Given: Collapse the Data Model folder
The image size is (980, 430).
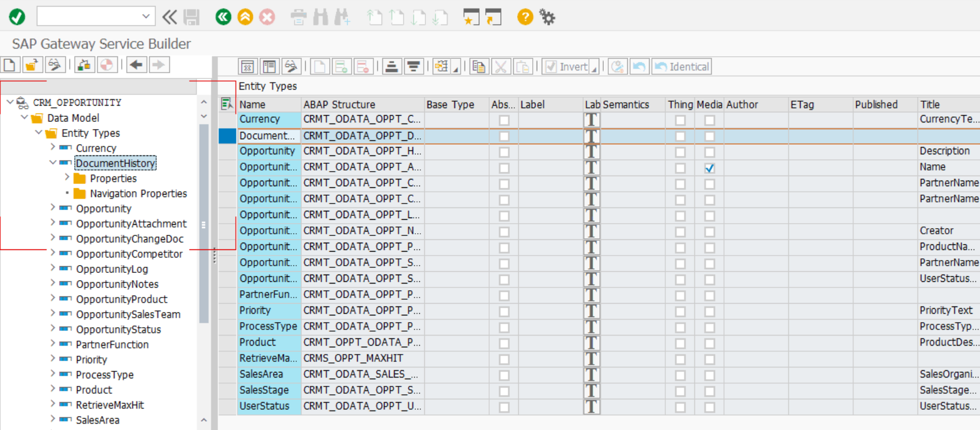Looking at the screenshot, I should click(x=24, y=117).
